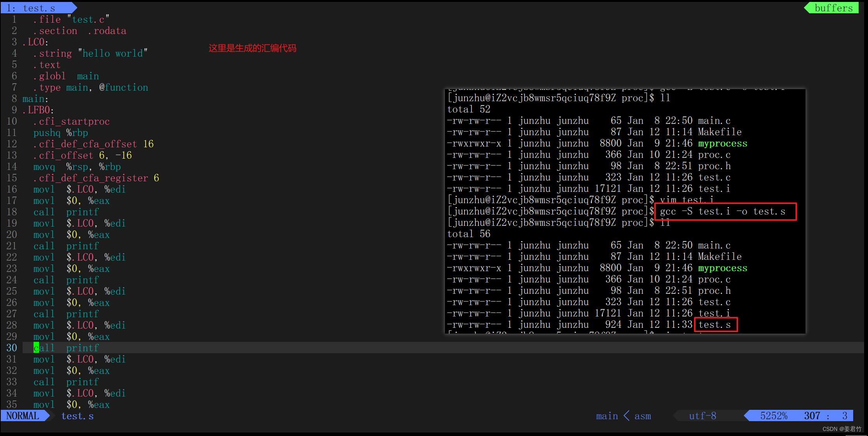Click the .cfi_def_cfa_offset 16 line
The image size is (868, 436).
pos(93,144)
